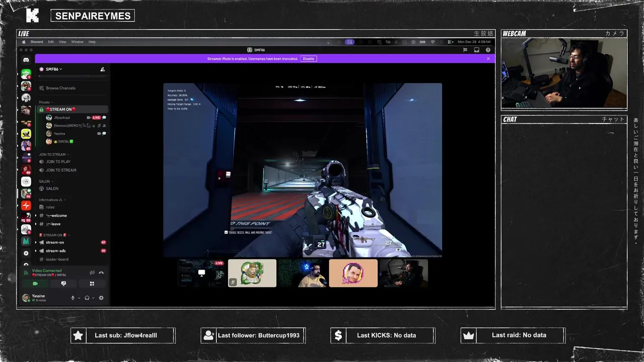Screen dimensions: 644x362
Task: Click the noise suppression icon near Video Connected
Action: (92, 273)
